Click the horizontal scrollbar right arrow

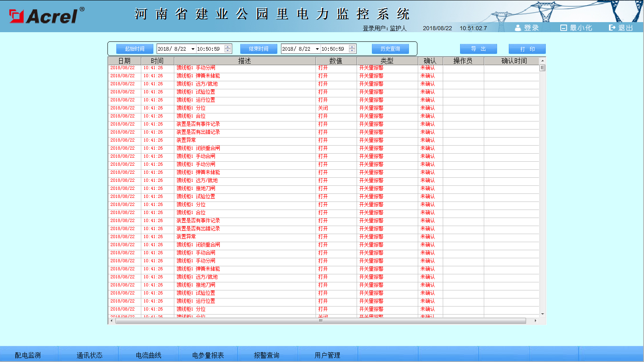click(x=535, y=321)
